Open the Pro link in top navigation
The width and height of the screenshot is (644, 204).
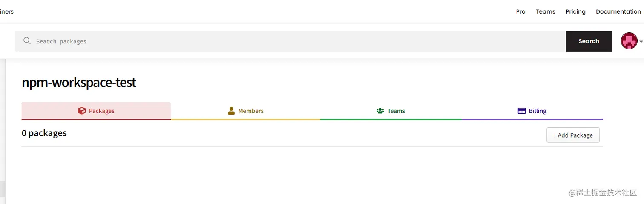(520, 11)
